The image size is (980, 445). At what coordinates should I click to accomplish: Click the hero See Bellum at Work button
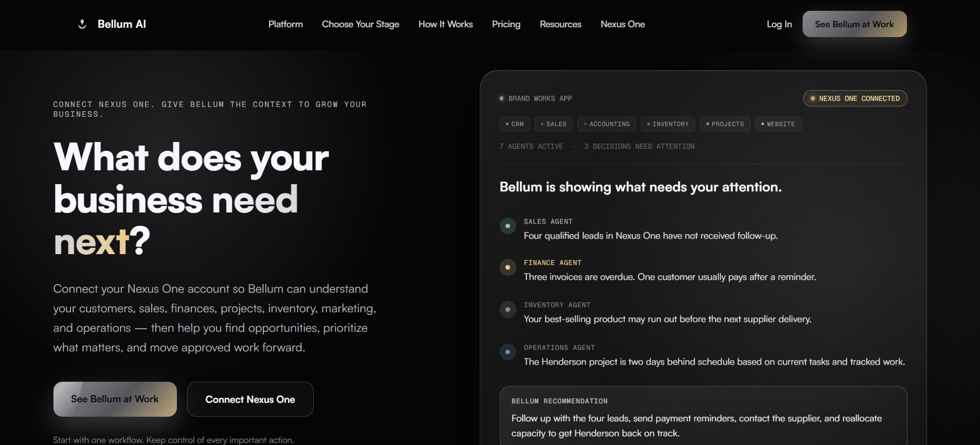tap(115, 399)
